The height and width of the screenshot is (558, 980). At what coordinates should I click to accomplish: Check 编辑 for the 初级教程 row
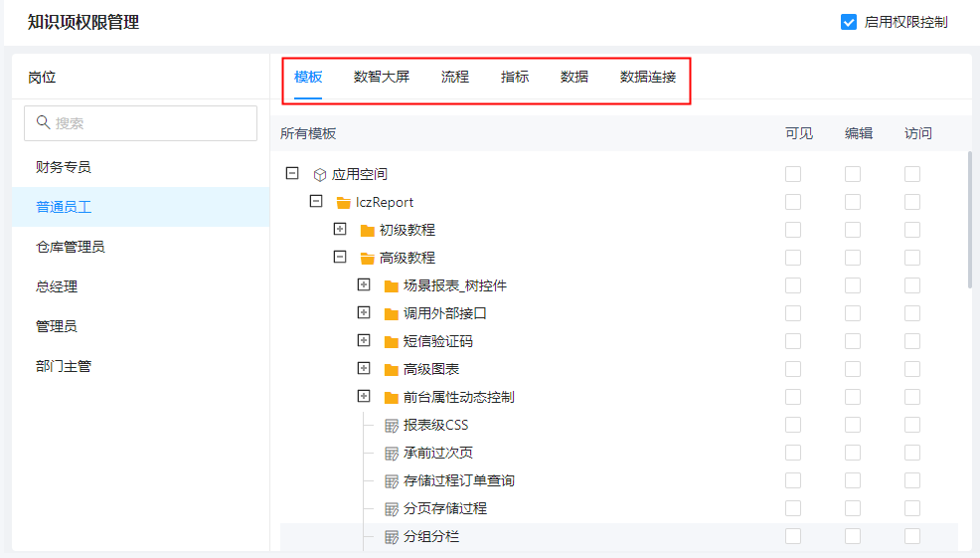pos(853,230)
